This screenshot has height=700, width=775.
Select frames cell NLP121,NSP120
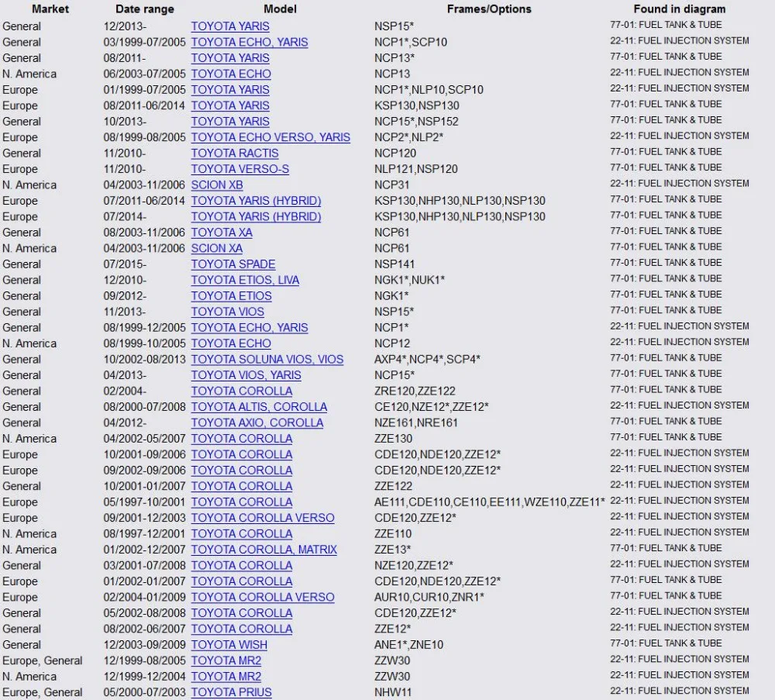click(x=416, y=169)
